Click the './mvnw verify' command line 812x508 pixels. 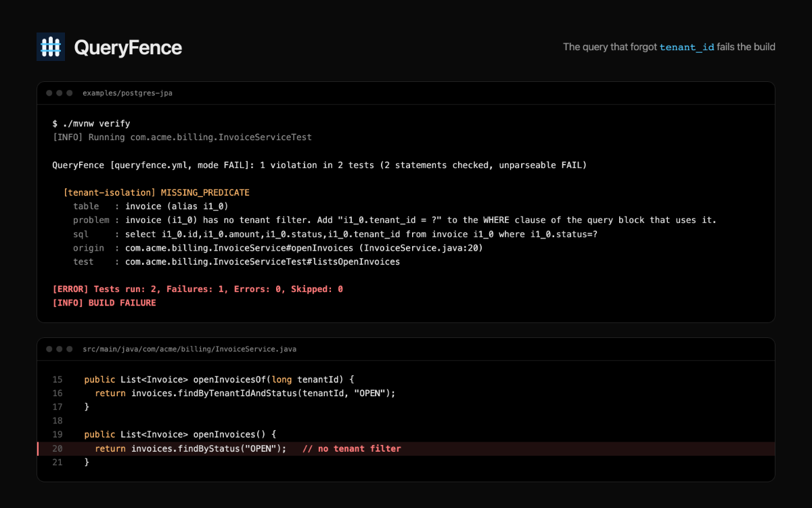(x=91, y=124)
